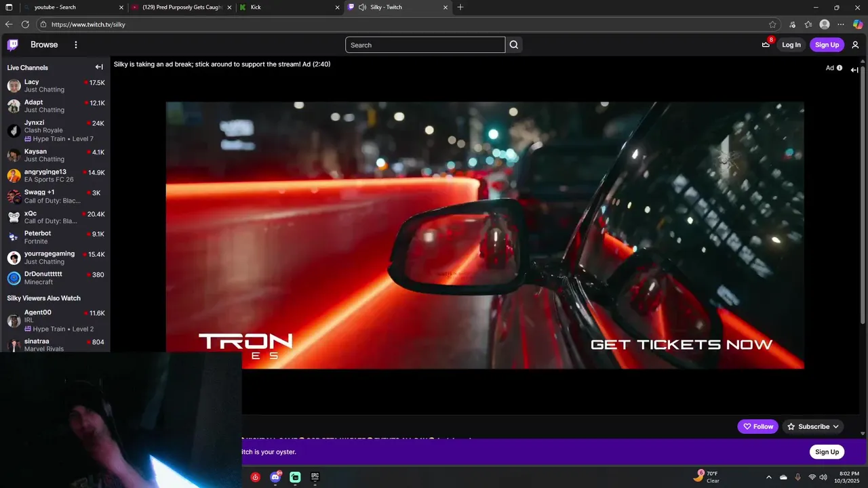View site information lock icon
The width and height of the screenshot is (868, 488).
click(x=43, y=24)
